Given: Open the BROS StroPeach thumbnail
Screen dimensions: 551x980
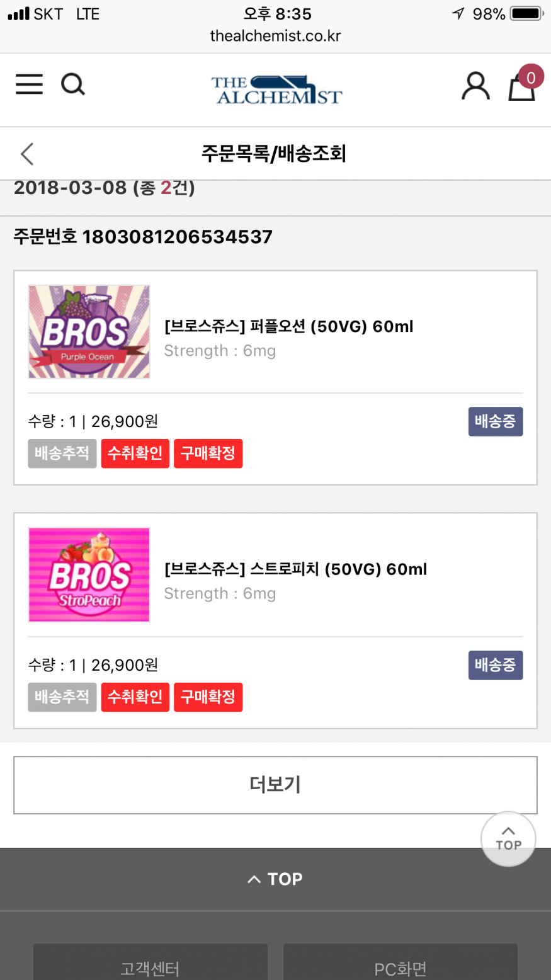Looking at the screenshot, I should click(89, 575).
